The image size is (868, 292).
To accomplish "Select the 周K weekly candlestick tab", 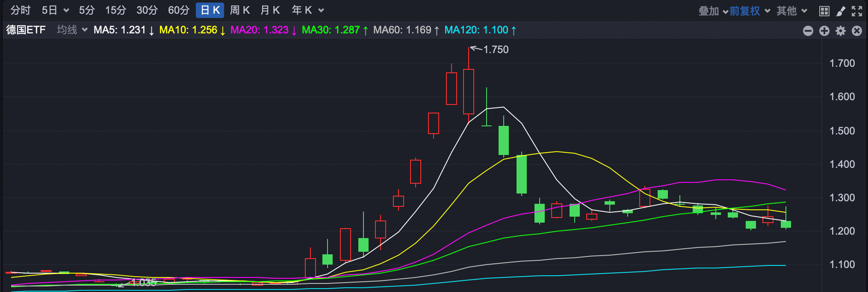I will coord(240,10).
